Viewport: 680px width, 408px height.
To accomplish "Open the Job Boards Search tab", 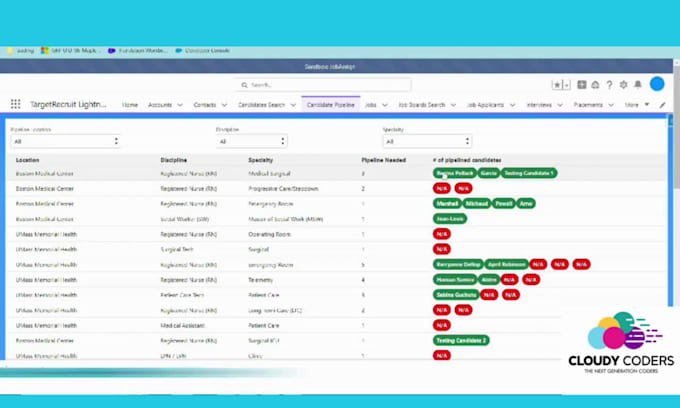I will 422,105.
